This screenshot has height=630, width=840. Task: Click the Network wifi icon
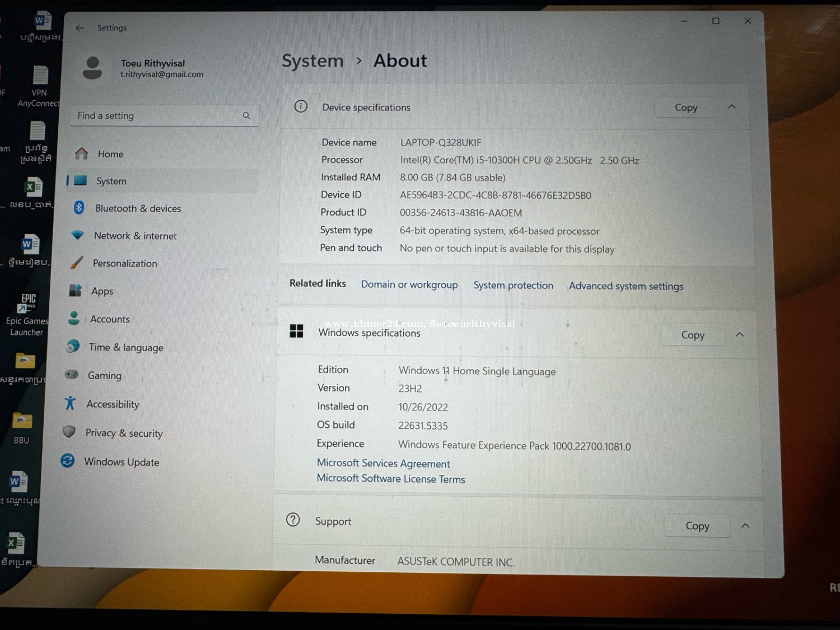[x=78, y=235]
